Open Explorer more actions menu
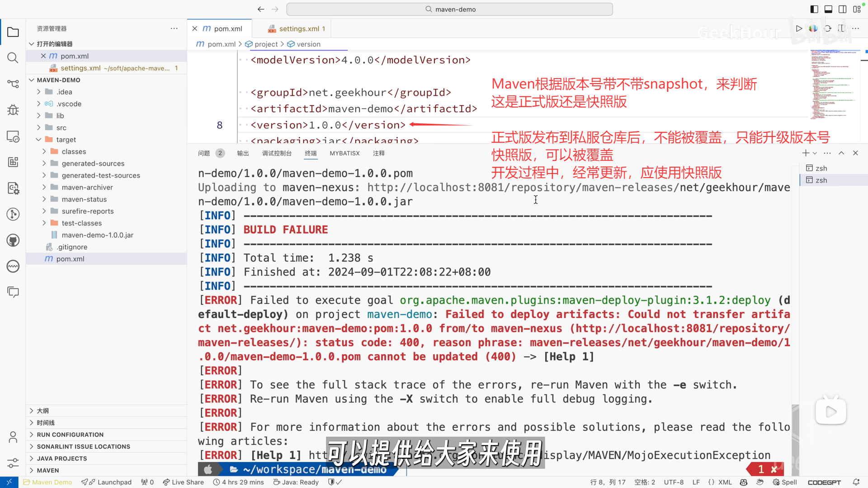868x488 pixels. click(174, 28)
